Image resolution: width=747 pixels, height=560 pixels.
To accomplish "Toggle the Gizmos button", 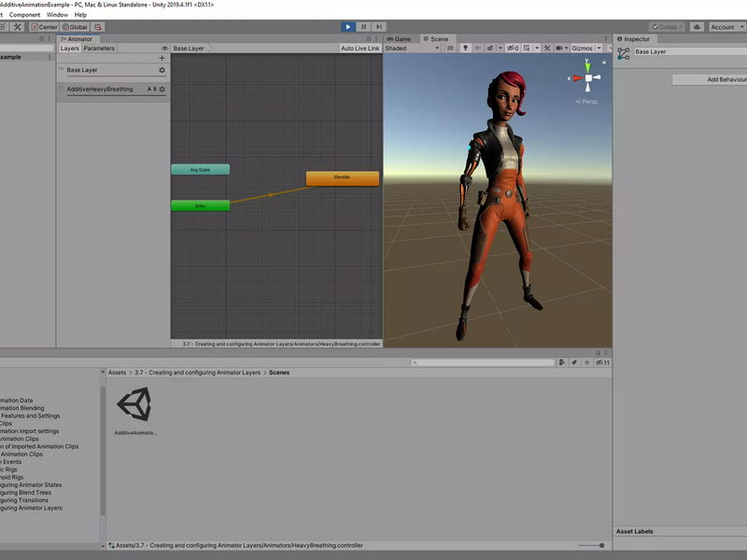I will coord(582,49).
